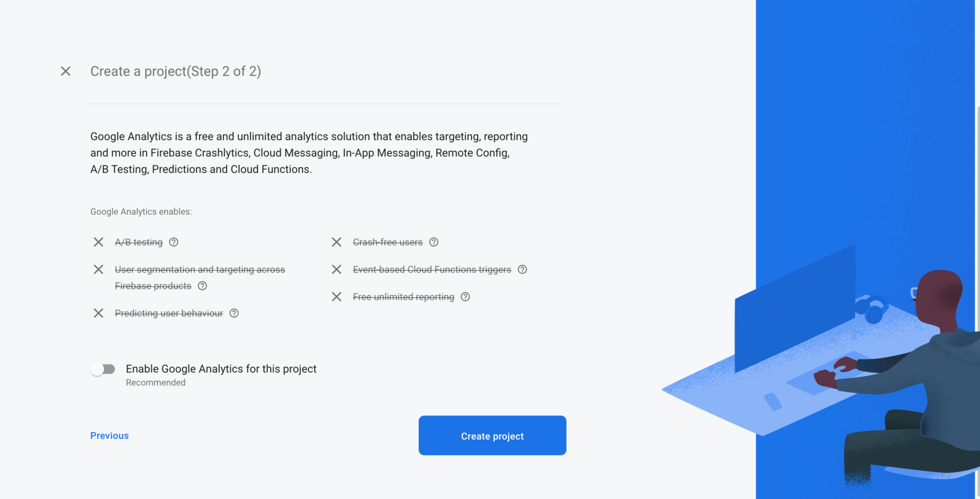
Task: Click the help icon beside Crash-free users
Action: tap(434, 242)
